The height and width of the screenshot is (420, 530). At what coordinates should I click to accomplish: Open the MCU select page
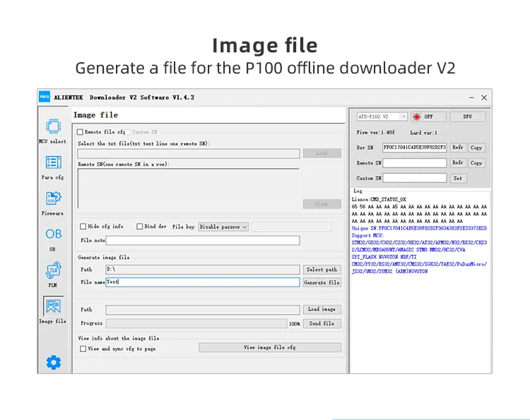[x=53, y=132]
